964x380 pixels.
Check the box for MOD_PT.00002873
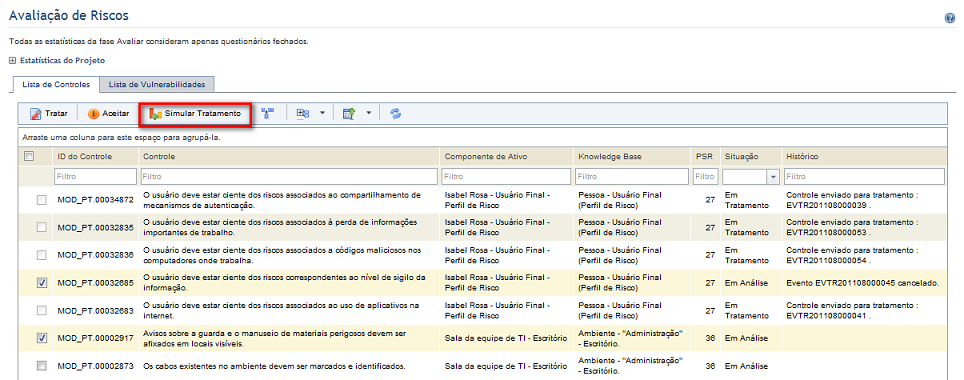tap(41, 366)
